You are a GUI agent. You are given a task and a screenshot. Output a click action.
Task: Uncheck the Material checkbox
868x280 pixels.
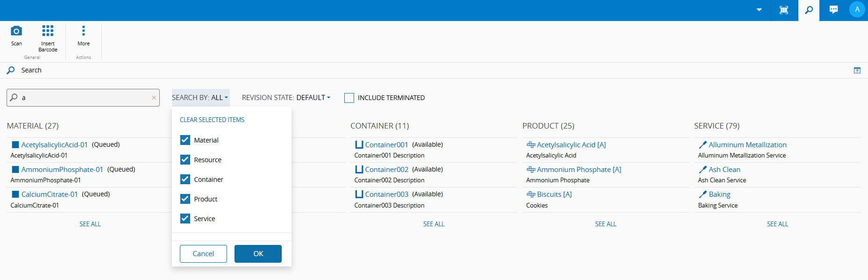185,140
